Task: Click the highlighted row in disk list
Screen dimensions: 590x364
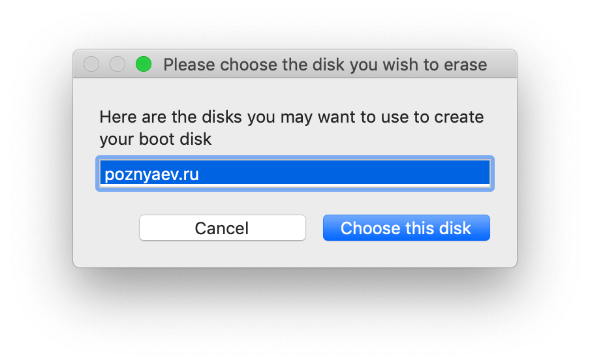Action: pyautogui.click(x=294, y=174)
